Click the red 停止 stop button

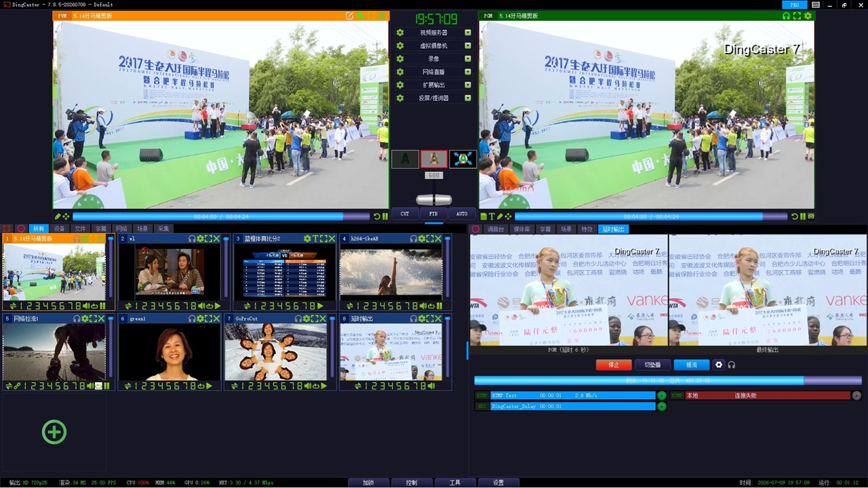coord(614,365)
